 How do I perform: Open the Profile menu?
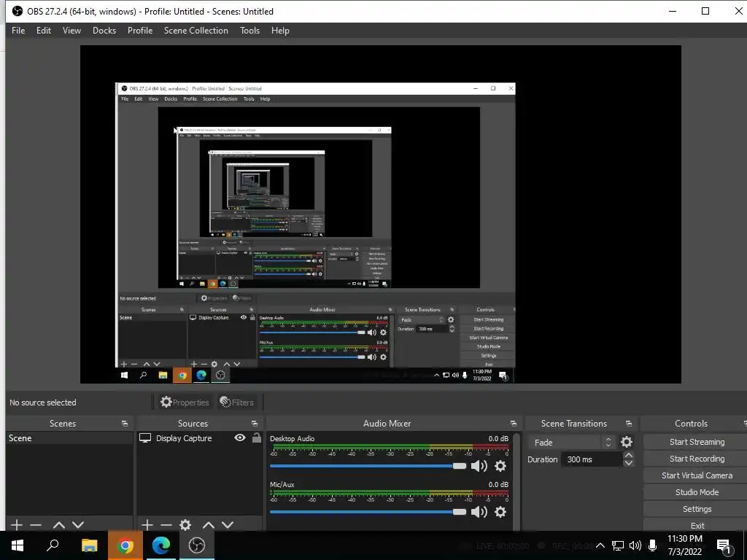pos(140,31)
